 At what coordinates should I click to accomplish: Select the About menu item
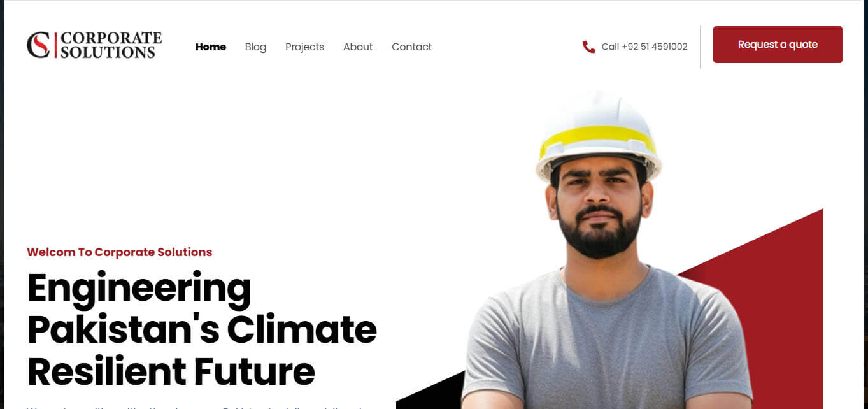358,47
